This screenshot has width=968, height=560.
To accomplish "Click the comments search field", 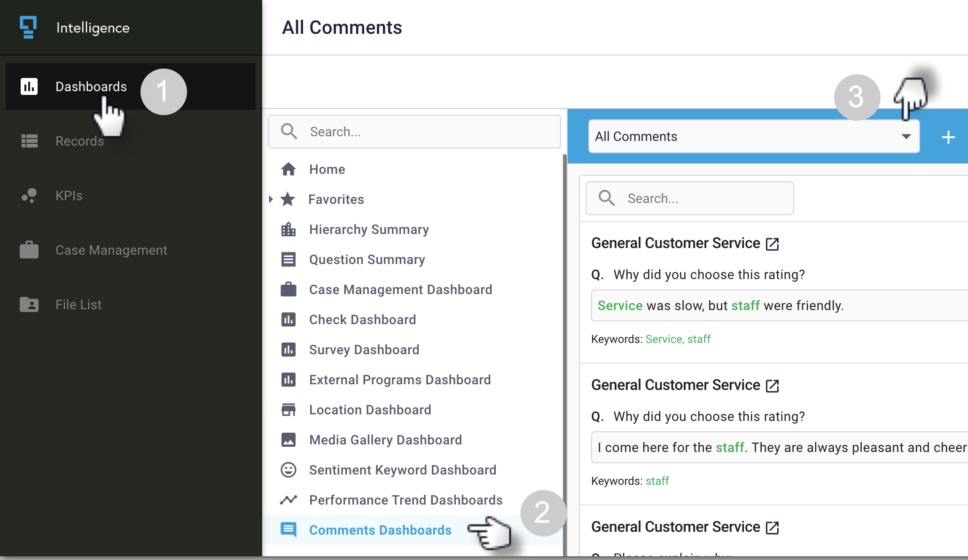I will [700, 198].
